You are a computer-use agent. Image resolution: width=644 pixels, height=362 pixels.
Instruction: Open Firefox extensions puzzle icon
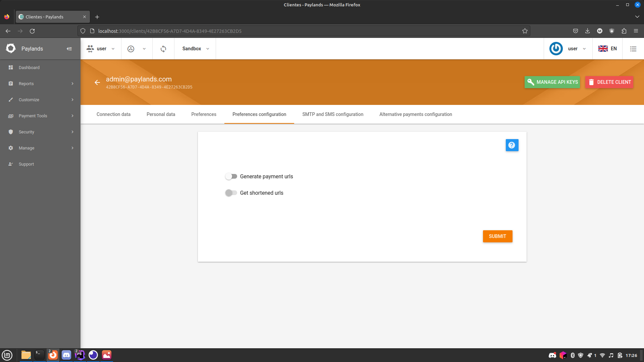point(624,31)
